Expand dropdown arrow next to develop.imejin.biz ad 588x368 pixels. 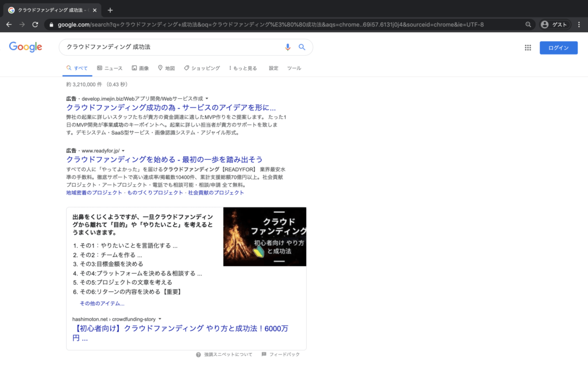(x=207, y=99)
